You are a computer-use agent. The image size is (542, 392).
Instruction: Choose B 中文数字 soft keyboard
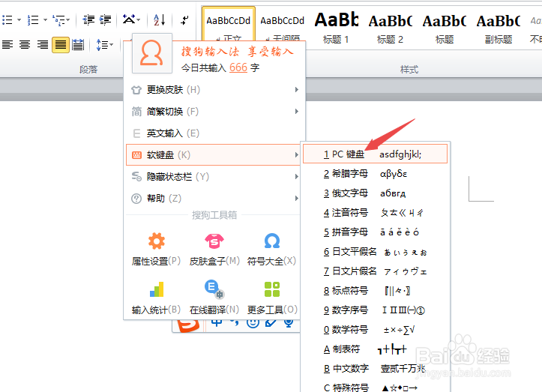(375, 369)
